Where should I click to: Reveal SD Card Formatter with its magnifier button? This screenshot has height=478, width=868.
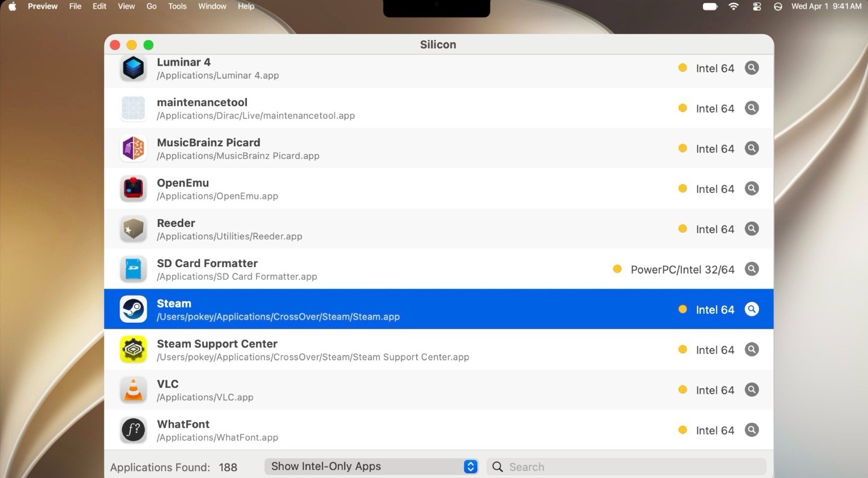[x=752, y=269]
